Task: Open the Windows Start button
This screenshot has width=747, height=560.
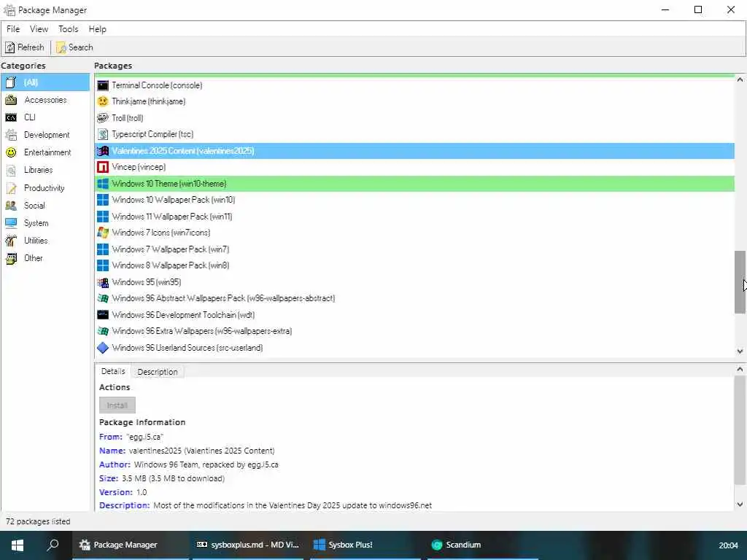Action: pyautogui.click(x=18, y=545)
